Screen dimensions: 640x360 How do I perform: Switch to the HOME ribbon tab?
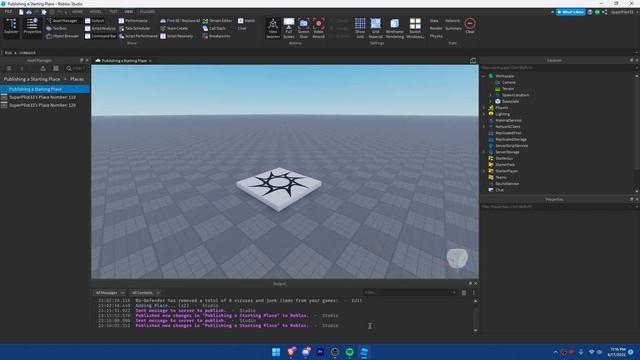click(77, 12)
